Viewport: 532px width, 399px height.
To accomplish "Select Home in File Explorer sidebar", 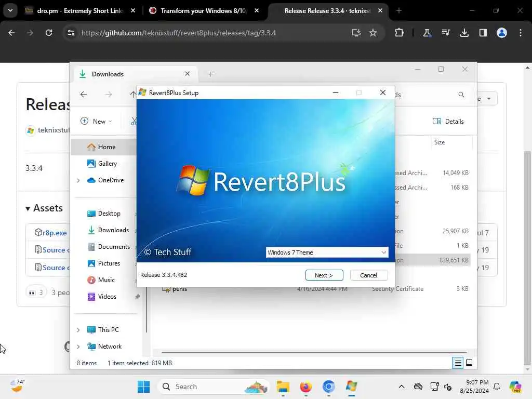I will tap(103, 147).
